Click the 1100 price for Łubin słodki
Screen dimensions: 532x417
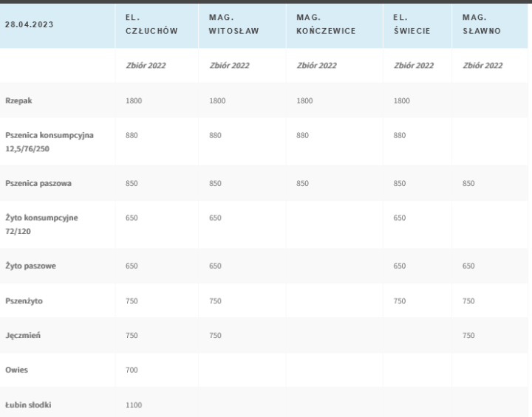click(134, 404)
